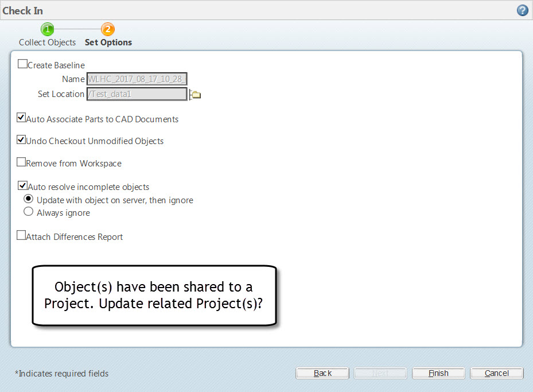Screen dimensions: 533x392
Task: Click the disabled Next button
Action: (380, 373)
